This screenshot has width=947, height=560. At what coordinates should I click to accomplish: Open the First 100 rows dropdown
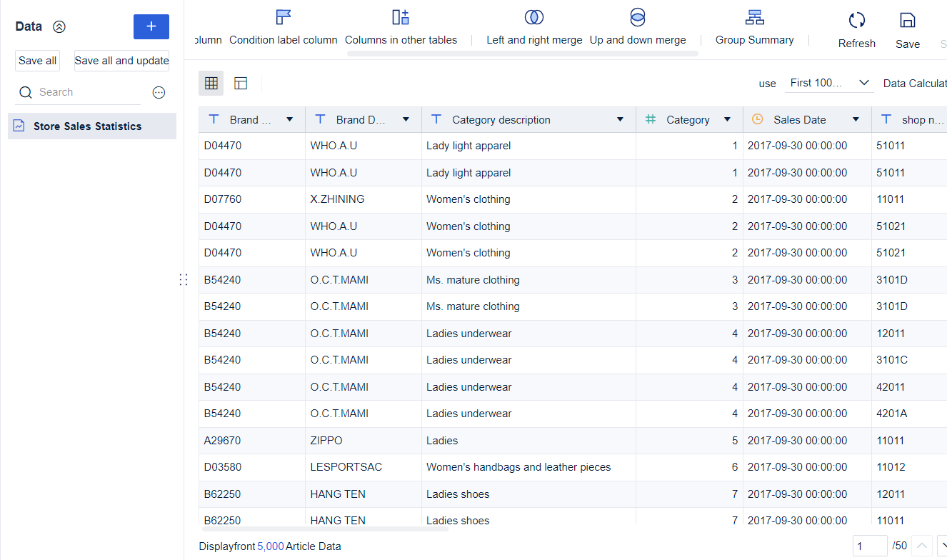(828, 83)
